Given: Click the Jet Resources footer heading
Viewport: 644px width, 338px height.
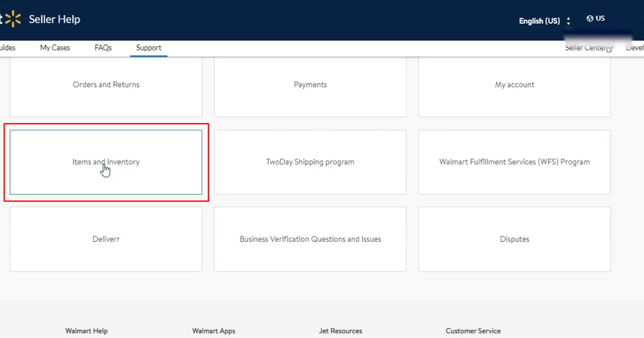Looking at the screenshot, I should (341, 331).
